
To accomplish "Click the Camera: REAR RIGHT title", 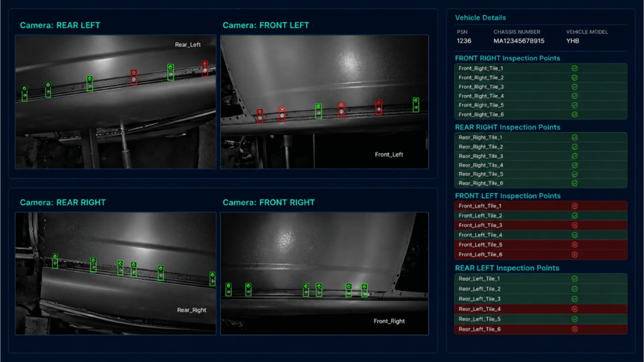I will [63, 203].
